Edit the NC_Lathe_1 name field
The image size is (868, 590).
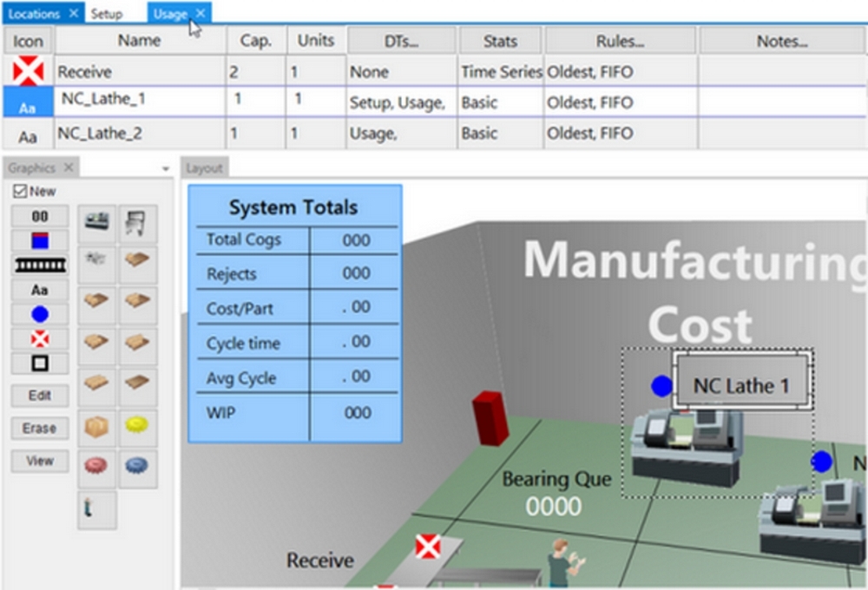140,101
